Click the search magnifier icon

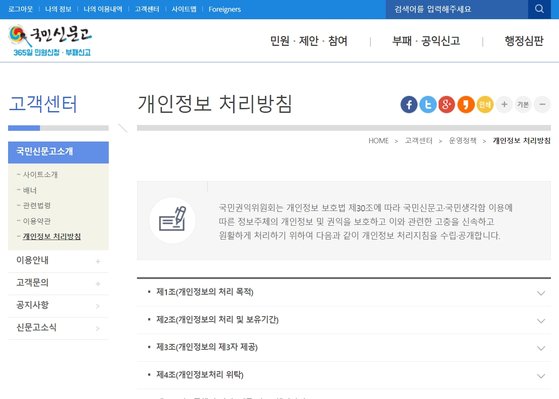pos(539,9)
